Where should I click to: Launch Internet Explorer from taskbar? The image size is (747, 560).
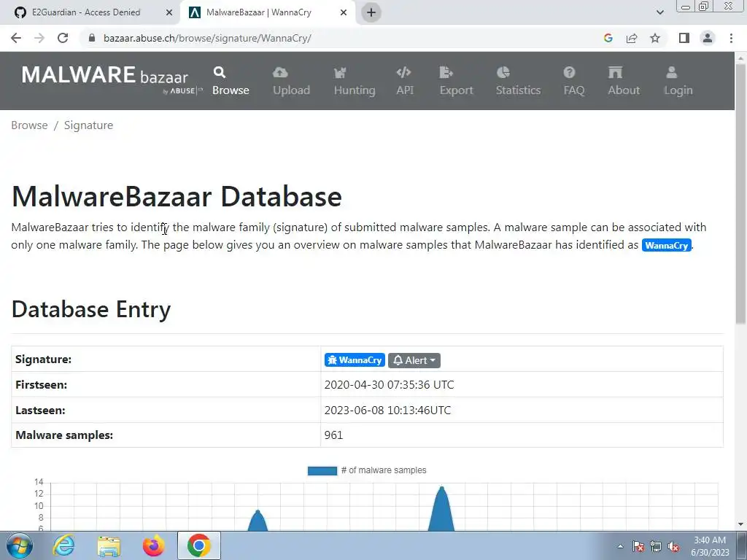[x=63, y=545]
